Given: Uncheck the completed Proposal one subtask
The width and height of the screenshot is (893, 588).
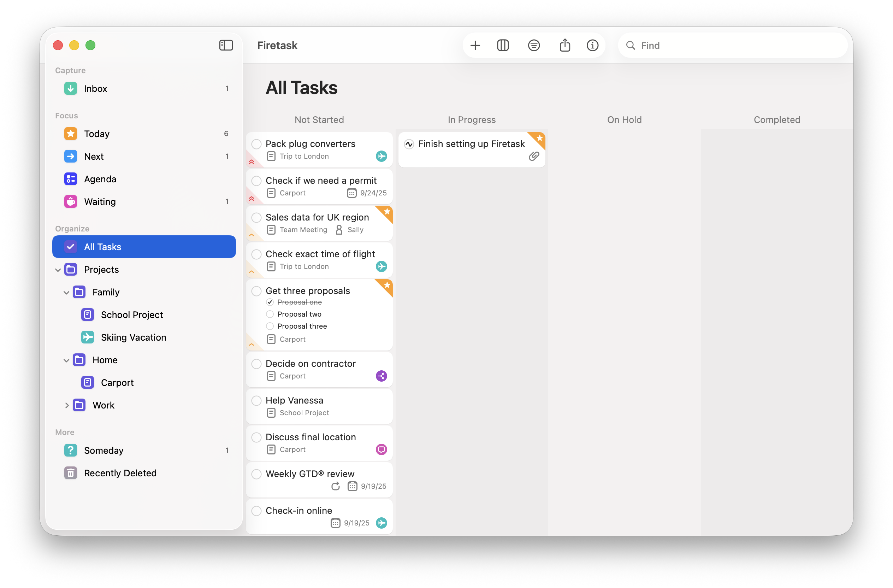Looking at the screenshot, I should [x=270, y=302].
